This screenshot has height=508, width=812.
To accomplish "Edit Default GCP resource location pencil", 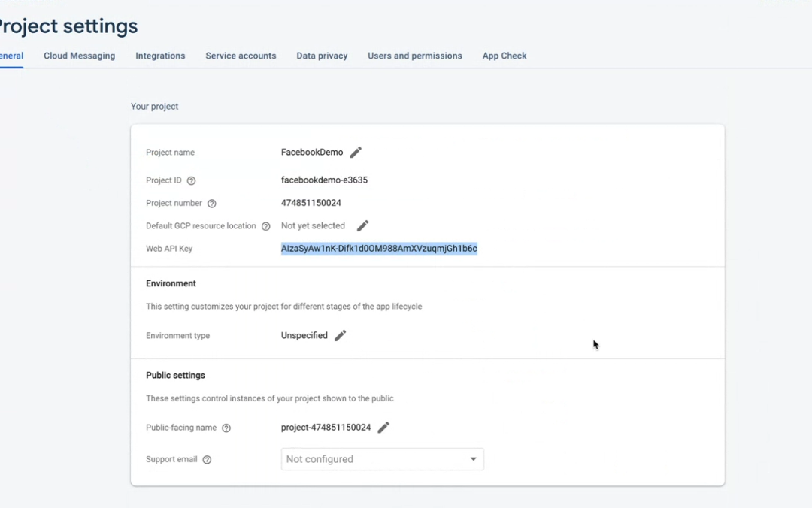I will click(x=362, y=226).
